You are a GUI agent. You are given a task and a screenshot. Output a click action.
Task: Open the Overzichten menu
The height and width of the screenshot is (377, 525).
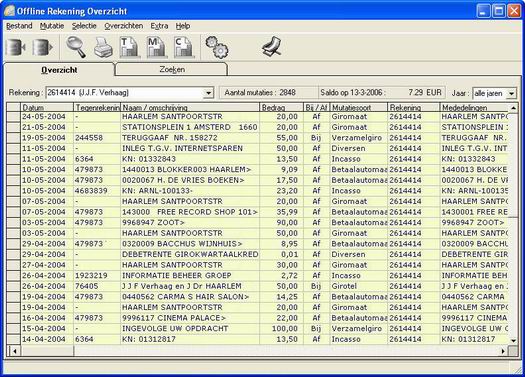click(124, 26)
